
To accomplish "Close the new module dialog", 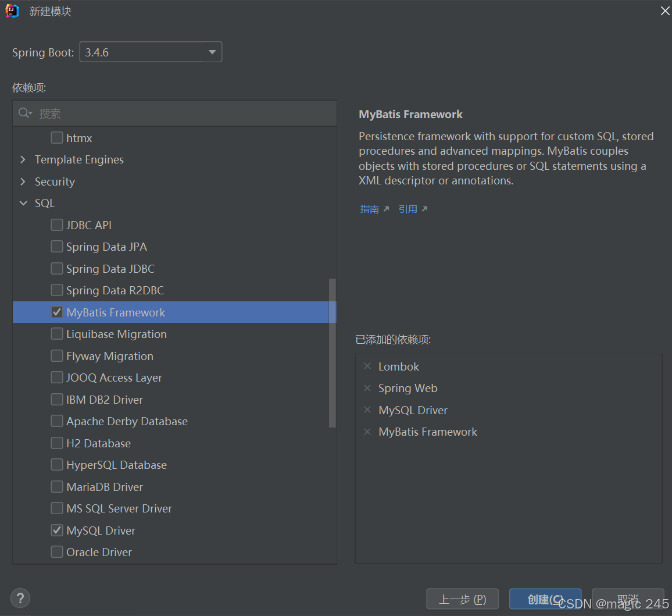I will click(x=664, y=10).
